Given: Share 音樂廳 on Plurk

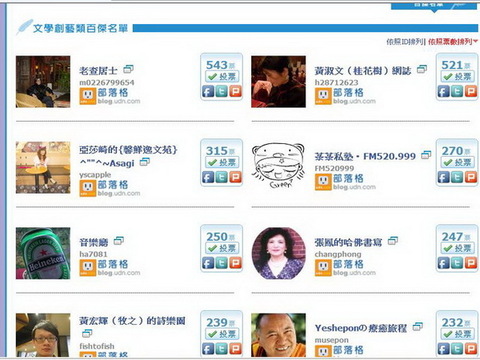Looking at the screenshot, I should pos(235,263).
